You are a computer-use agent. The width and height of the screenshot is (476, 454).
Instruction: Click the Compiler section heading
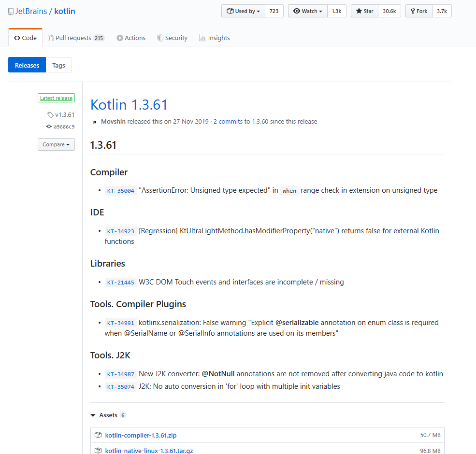pyautogui.click(x=109, y=172)
